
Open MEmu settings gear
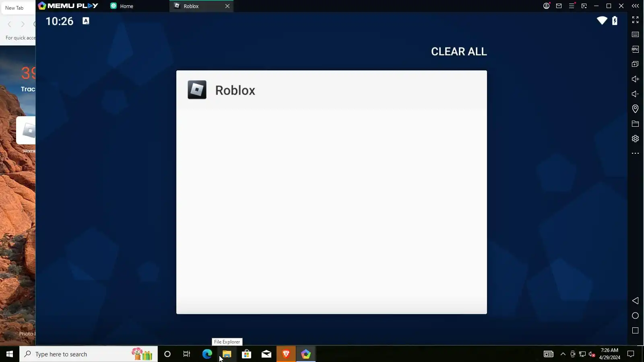click(635, 138)
